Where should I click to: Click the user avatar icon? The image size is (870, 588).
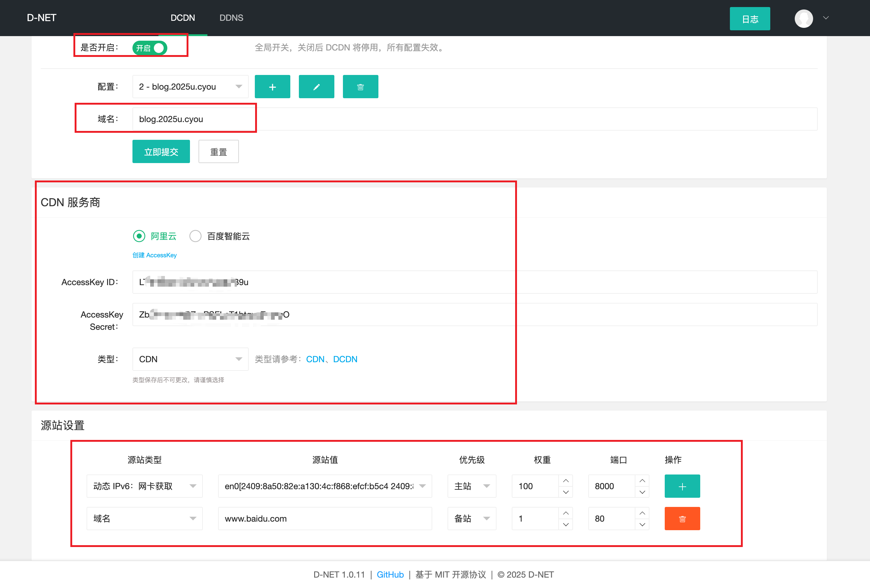pos(803,18)
